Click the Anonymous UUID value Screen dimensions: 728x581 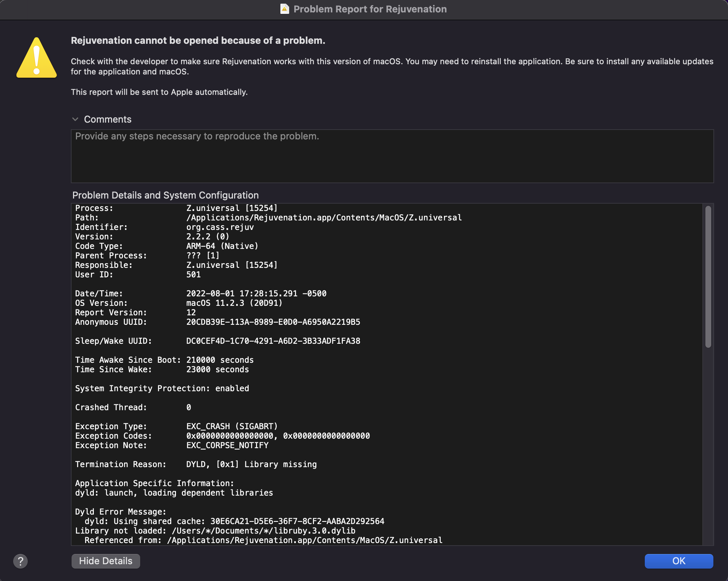(x=273, y=322)
